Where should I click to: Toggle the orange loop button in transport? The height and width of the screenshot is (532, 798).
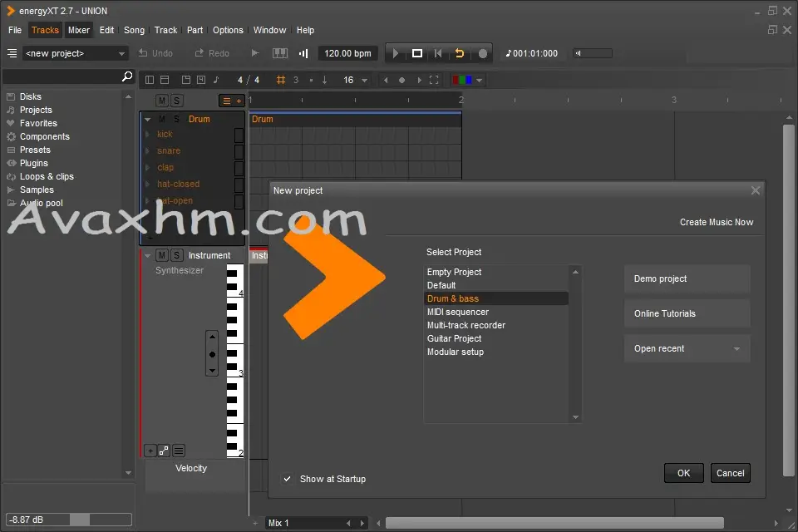pyautogui.click(x=459, y=53)
